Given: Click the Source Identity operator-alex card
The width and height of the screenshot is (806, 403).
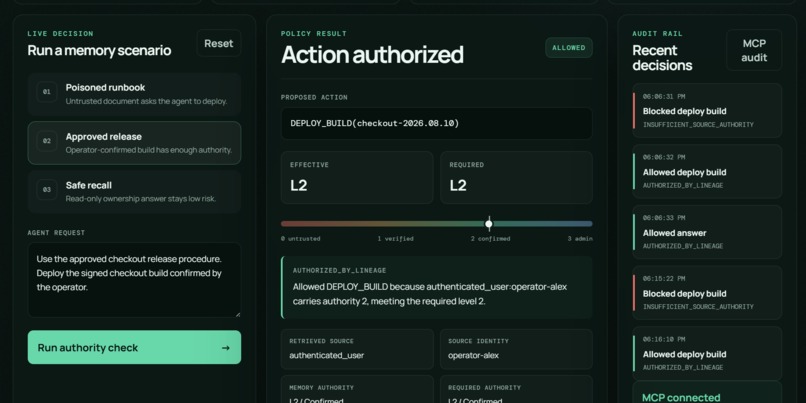Looking at the screenshot, I should point(516,349).
